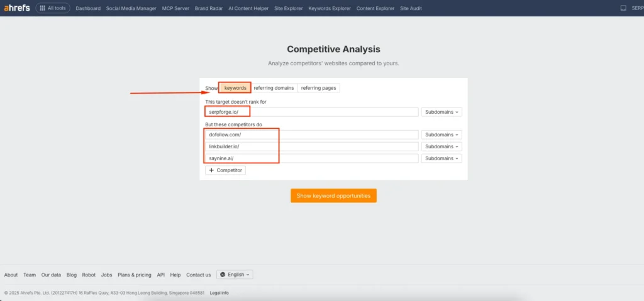This screenshot has height=301, width=644.
Task: Click the globe icon beside English
Action: tap(223, 275)
